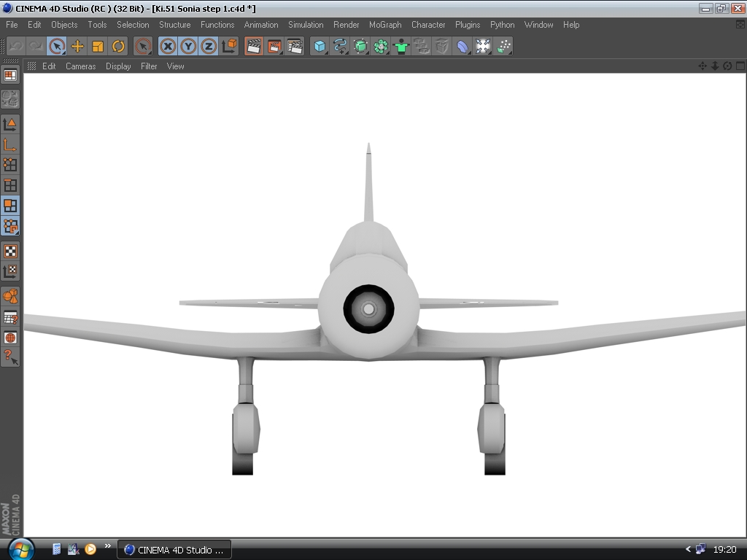Viewport: 747px width, 560px height.
Task: Enable Polygon mode in left sidebar
Action: (x=10, y=206)
